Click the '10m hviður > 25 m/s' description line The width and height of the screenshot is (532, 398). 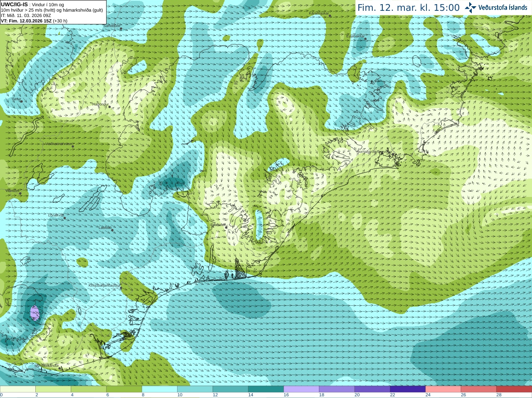point(52,10)
